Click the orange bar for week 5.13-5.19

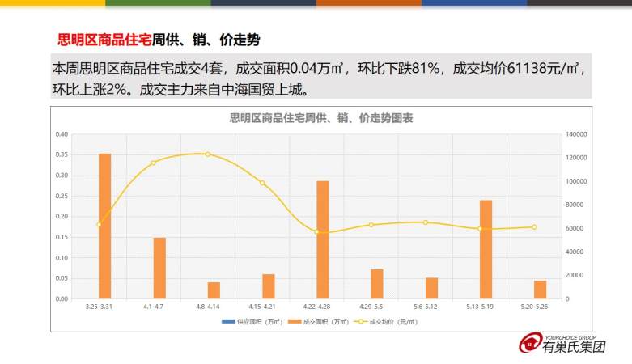pyautogui.click(x=486, y=249)
